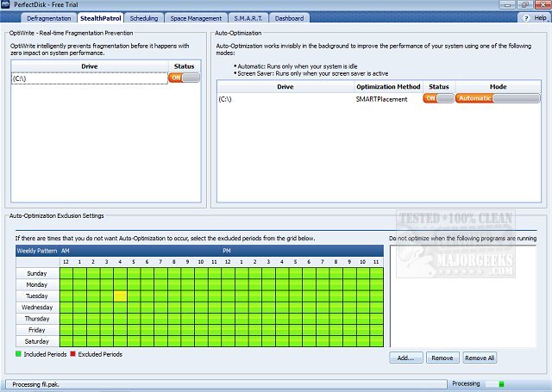Click the Remove button
The width and height of the screenshot is (552, 392).
442,358
